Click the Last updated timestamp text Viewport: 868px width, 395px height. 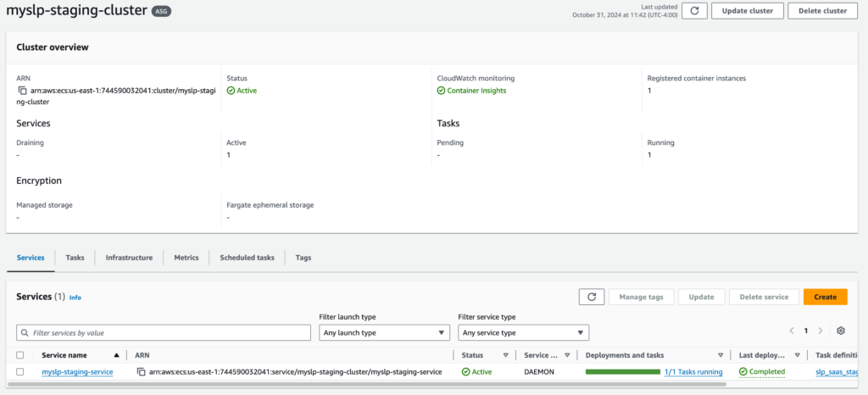[625, 12]
